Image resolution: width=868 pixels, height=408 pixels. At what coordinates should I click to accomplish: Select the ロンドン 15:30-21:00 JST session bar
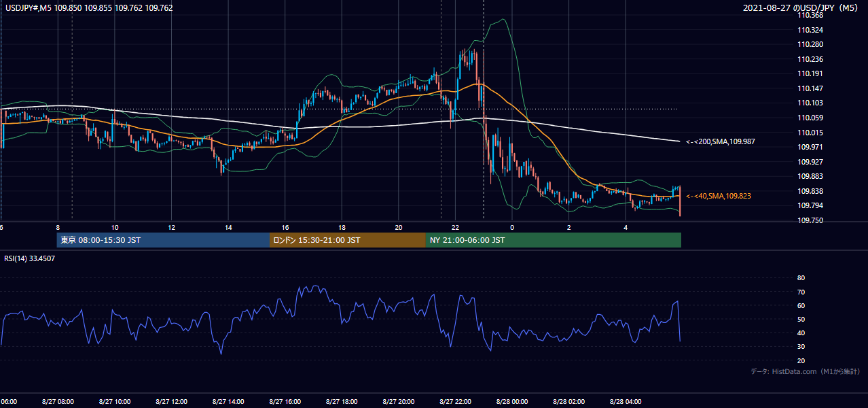coord(348,240)
